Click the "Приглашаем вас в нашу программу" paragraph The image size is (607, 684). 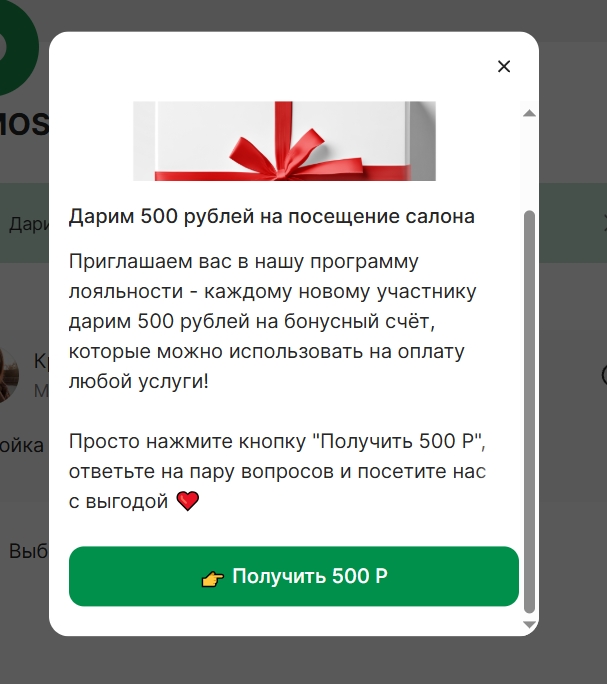click(x=273, y=321)
